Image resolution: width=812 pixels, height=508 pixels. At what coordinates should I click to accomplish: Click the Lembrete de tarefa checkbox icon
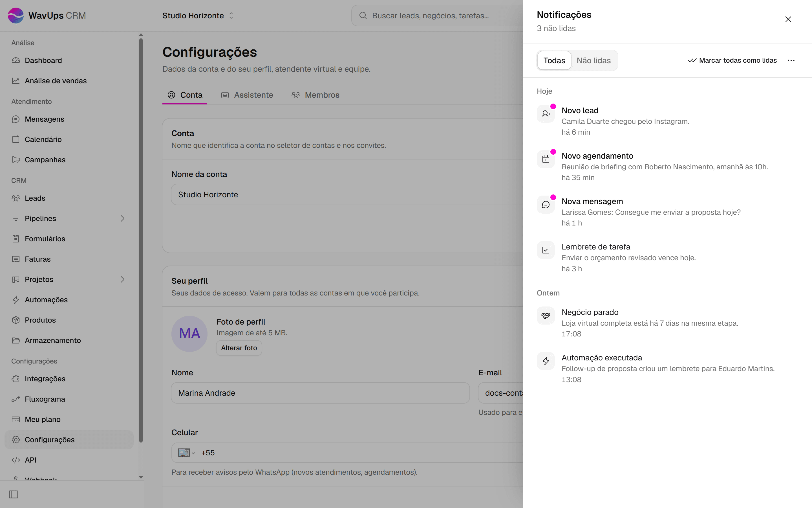pyautogui.click(x=546, y=250)
